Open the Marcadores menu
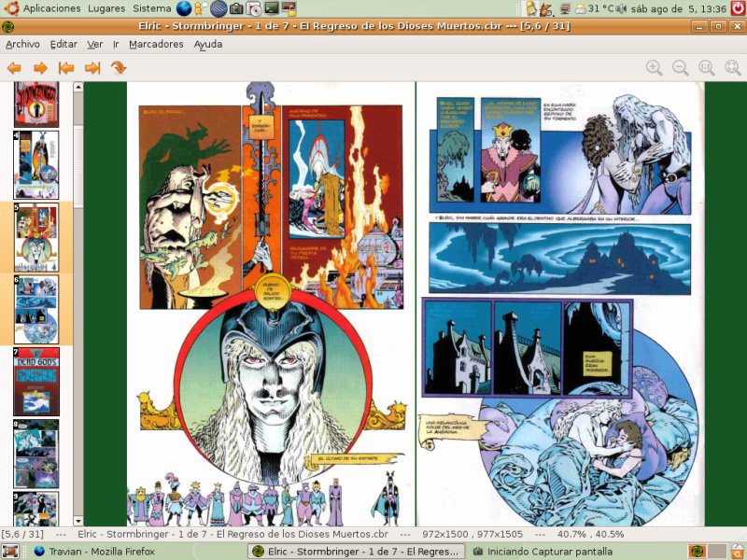Viewport: 747px width, 560px height. tap(156, 44)
